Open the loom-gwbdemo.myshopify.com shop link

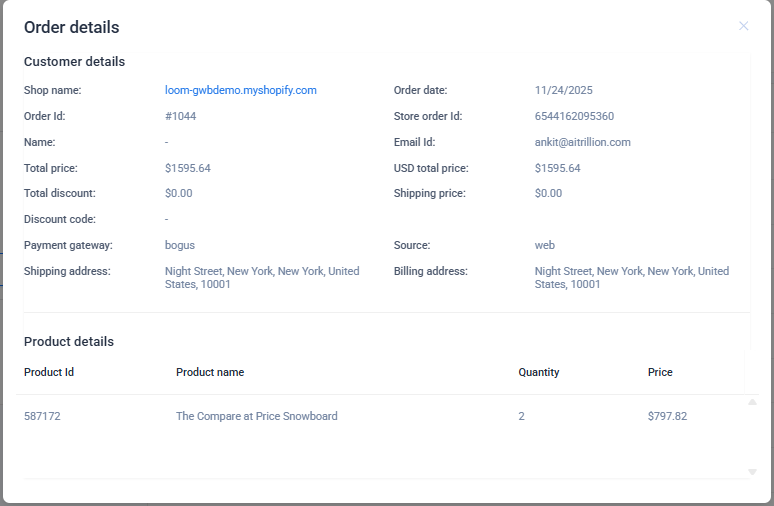(240, 90)
